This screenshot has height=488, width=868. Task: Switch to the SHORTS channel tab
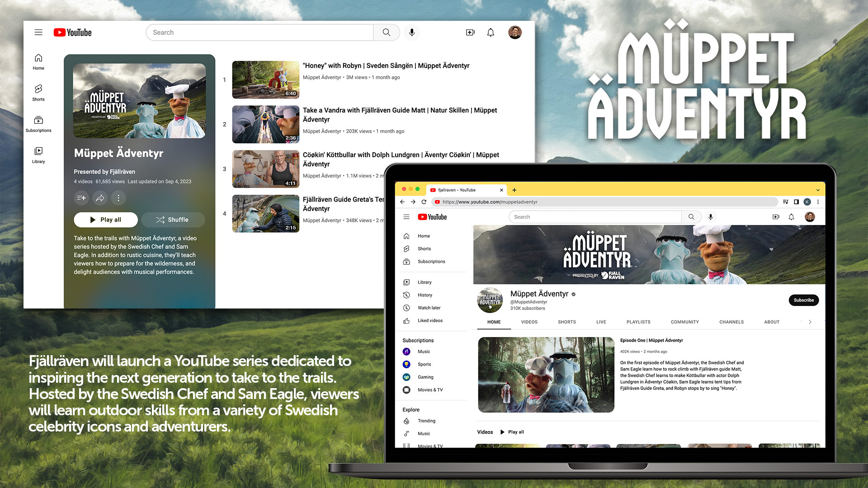pyautogui.click(x=567, y=322)
